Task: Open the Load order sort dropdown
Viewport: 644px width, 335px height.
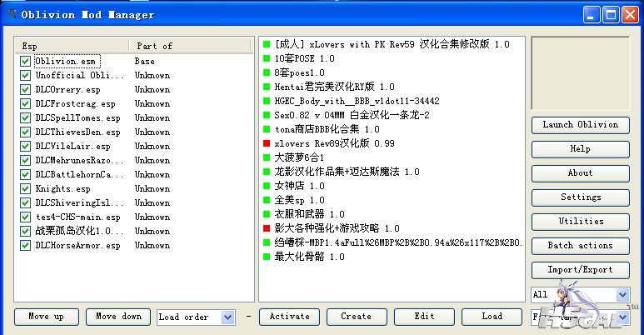Action: coord(228,317)
